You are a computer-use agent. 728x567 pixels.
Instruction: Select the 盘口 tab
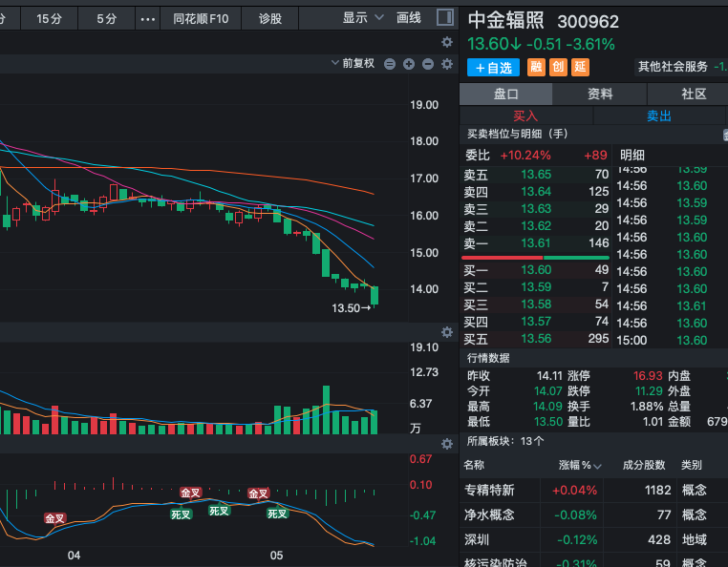[x=505, y=94]
